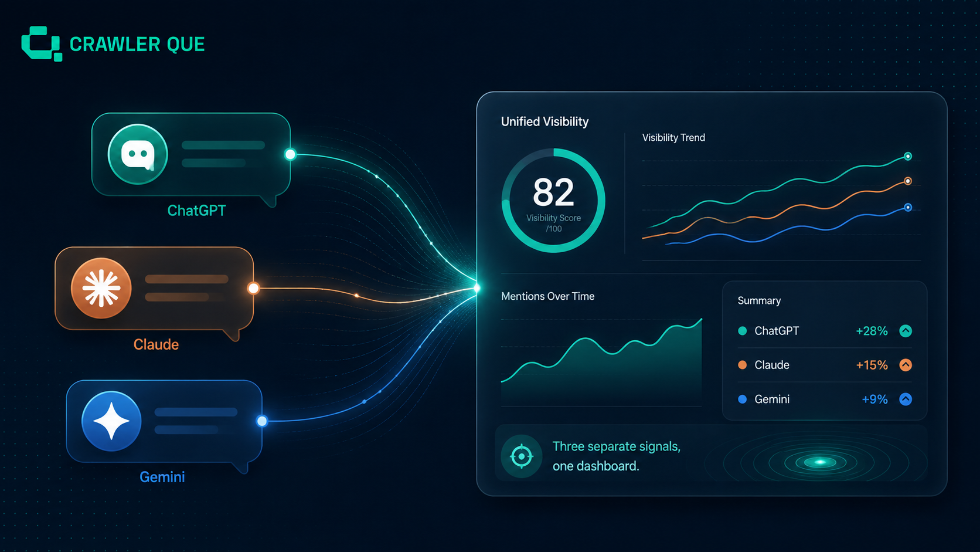980x552 pixels.
Task: Click the Gemini sparkle icon
Action: [x=111, y=421]
